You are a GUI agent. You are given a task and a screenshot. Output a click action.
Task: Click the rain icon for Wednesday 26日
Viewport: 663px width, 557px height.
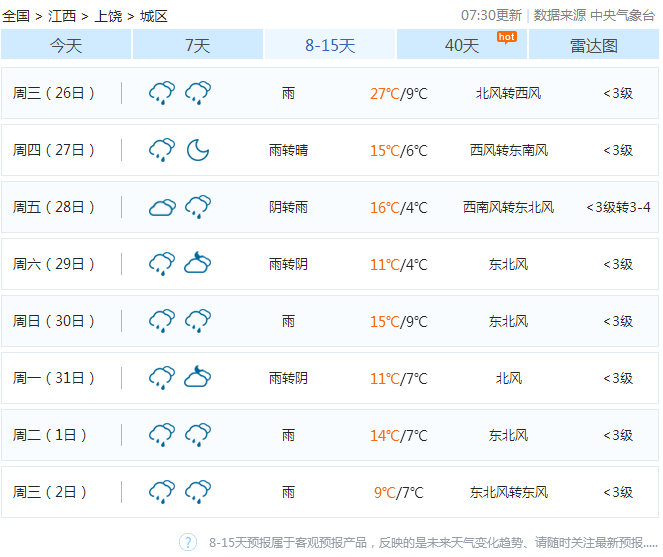[x=162, y=93]
